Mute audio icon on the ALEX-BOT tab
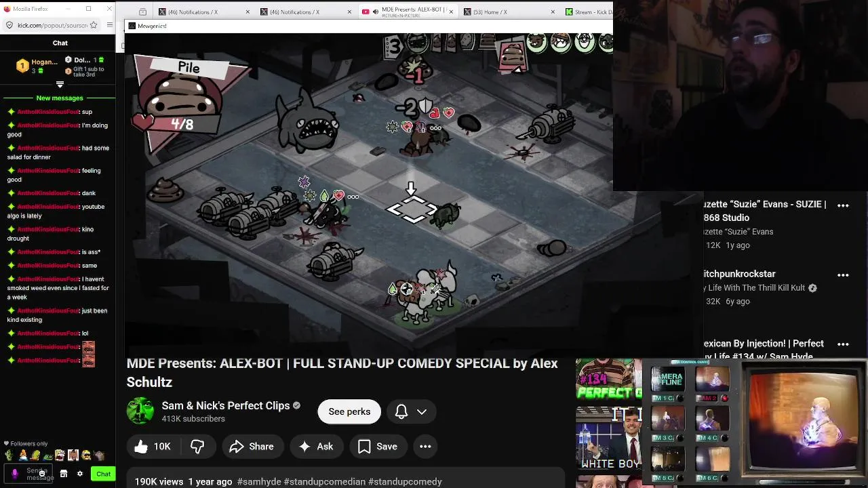This screenshot has width=868, height=488. tap(375, 12)
